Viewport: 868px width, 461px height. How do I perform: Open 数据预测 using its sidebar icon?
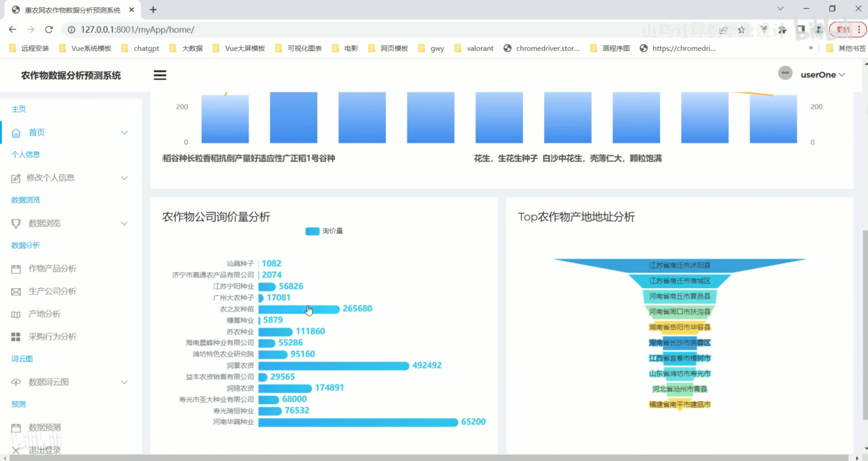pos(16,427)
